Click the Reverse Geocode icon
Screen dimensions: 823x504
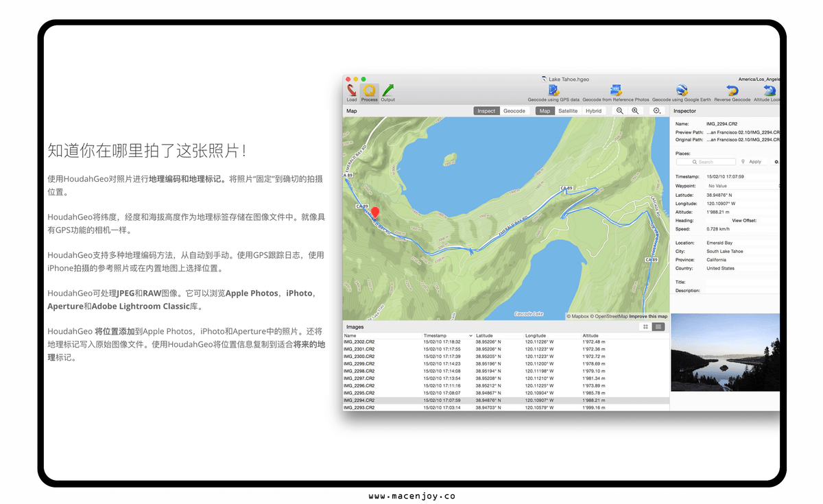[732, 91]
